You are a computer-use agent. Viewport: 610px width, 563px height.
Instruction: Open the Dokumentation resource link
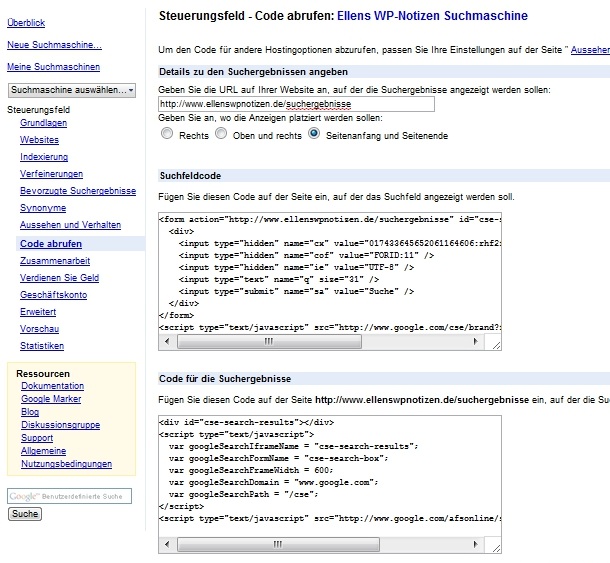[53, 386]
